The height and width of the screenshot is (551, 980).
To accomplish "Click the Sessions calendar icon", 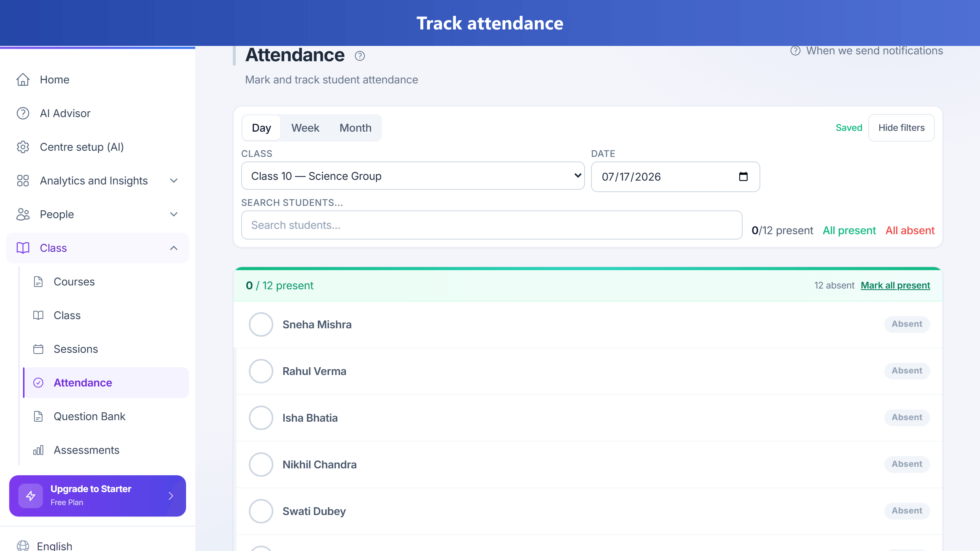I will pyautogui.click(x=38, y=349).
